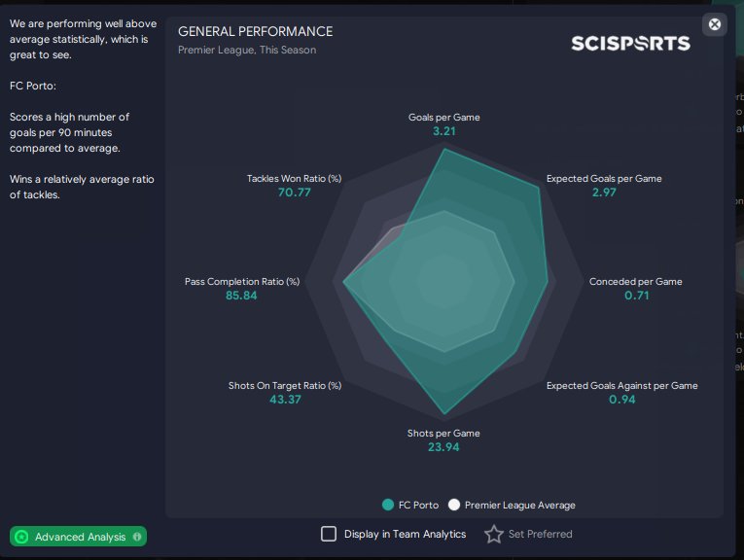Toggle FC Porto legend swatch
This screenshot has height=560, width=744.
tap(388, 505)
